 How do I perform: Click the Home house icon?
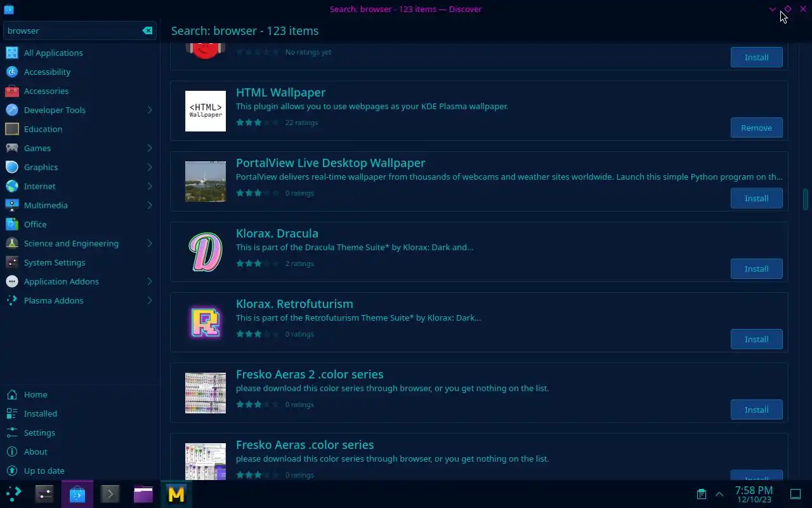click(12, 394)
